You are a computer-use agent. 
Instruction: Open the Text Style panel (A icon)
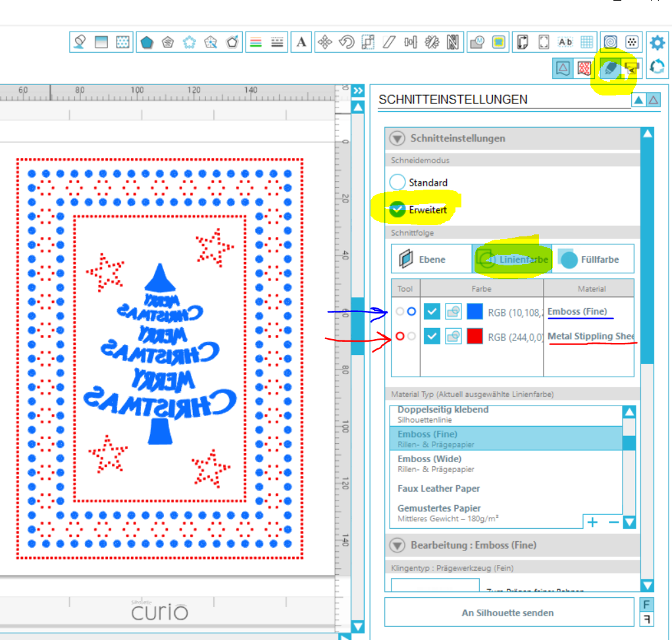tap(301, 42)
